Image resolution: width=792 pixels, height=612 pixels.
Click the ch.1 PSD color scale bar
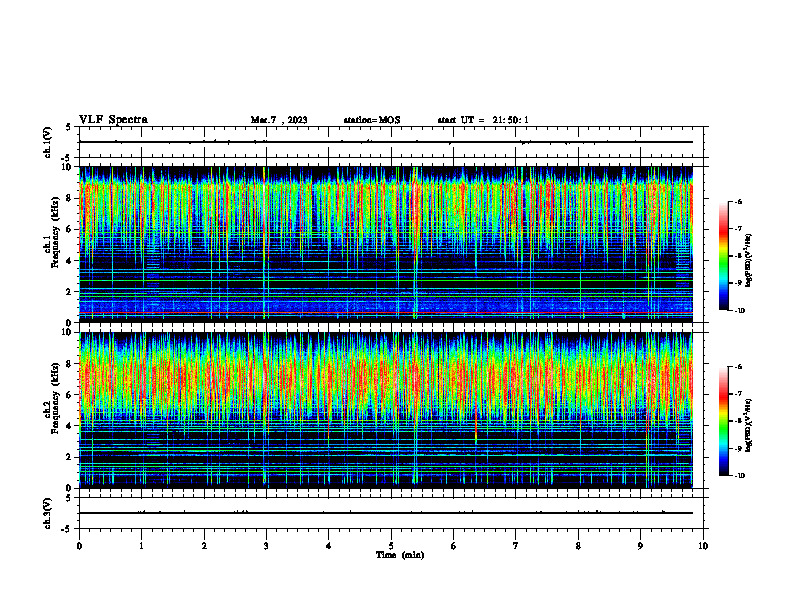click(723, 256)
